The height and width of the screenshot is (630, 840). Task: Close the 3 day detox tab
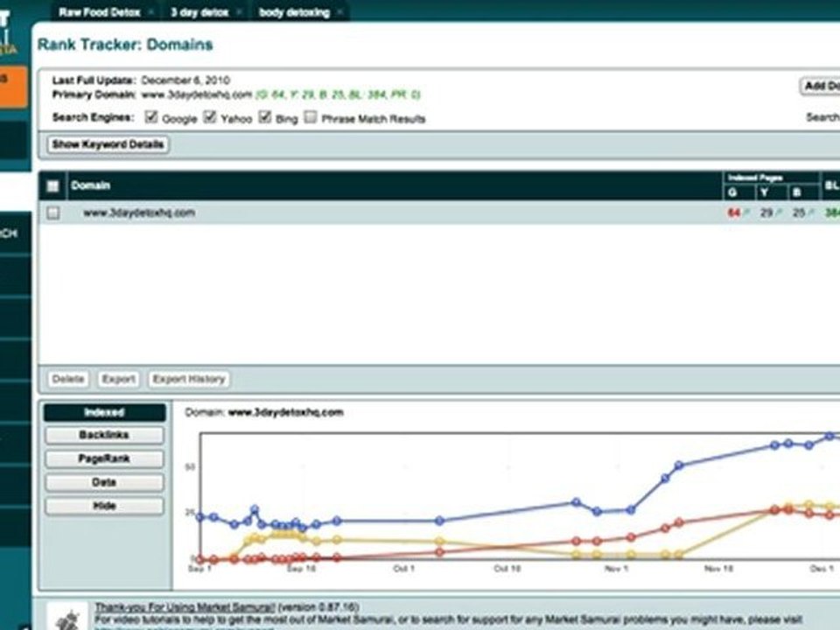(239, 11)
